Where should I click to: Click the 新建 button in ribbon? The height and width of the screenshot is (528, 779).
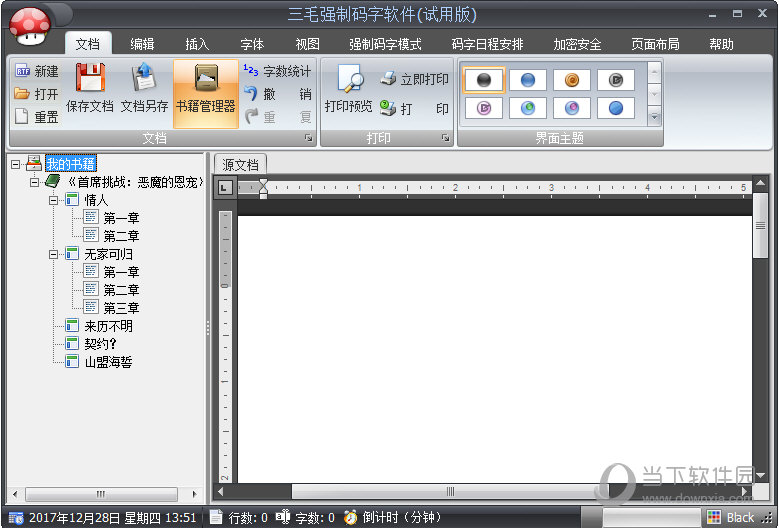[36, 71]
